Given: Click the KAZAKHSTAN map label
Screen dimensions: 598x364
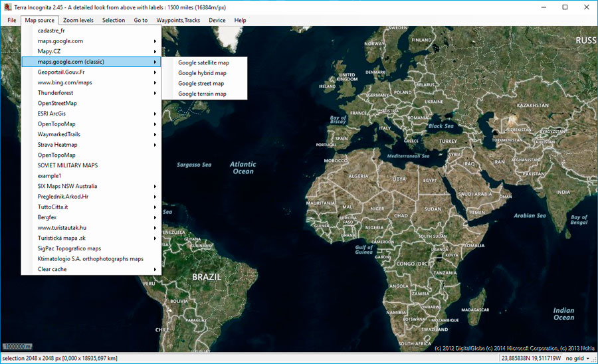Looking at the screenshot, I should point(533,105).
